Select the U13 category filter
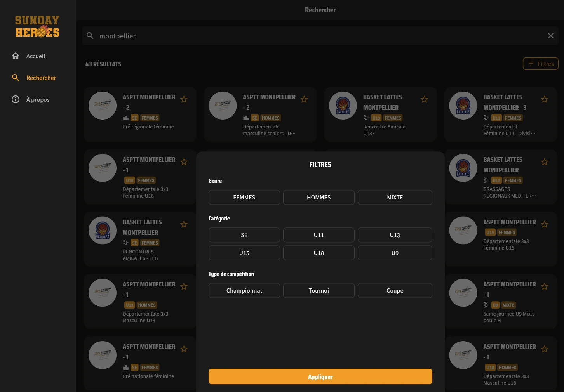The height and width of the screenshot is (392, 564). (395, 235)
